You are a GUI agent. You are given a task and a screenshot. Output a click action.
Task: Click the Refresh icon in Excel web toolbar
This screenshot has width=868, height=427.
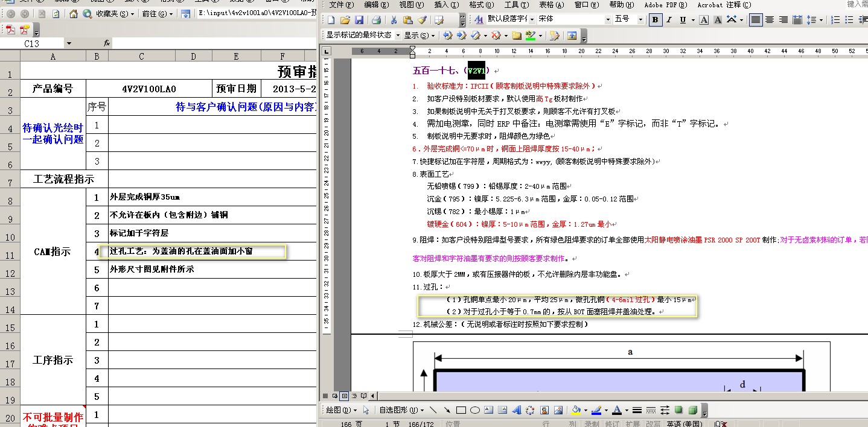point(56,13)
